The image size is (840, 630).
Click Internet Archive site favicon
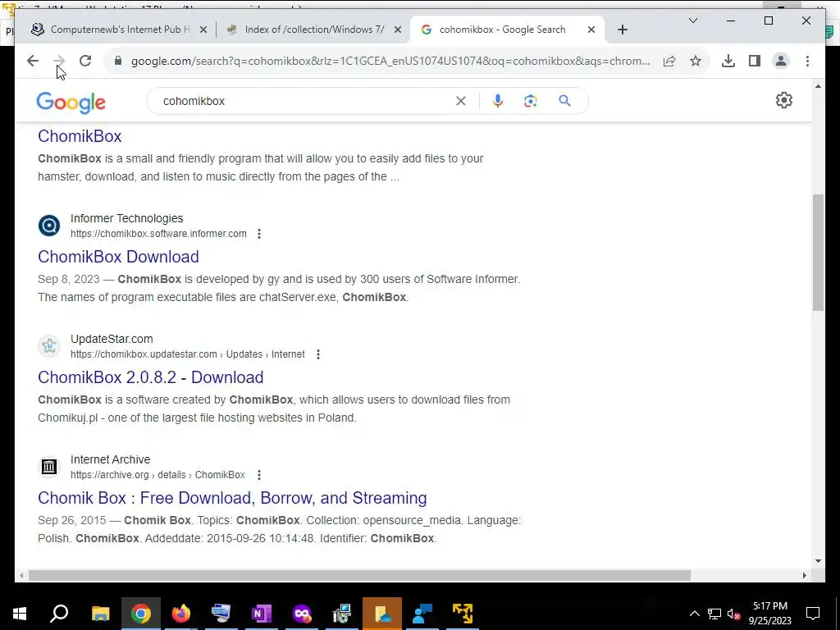click(49, 467)
